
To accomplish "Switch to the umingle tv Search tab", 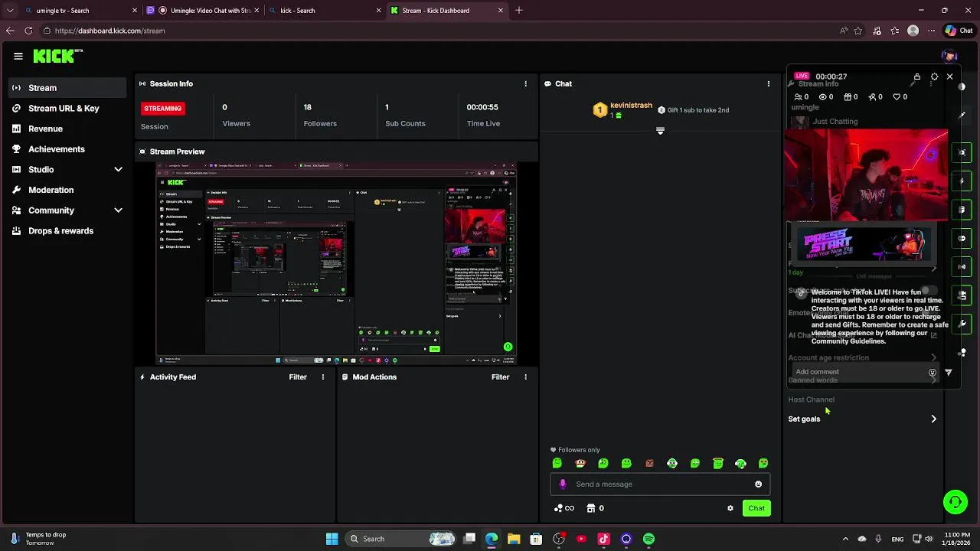I will pos(80,11).
